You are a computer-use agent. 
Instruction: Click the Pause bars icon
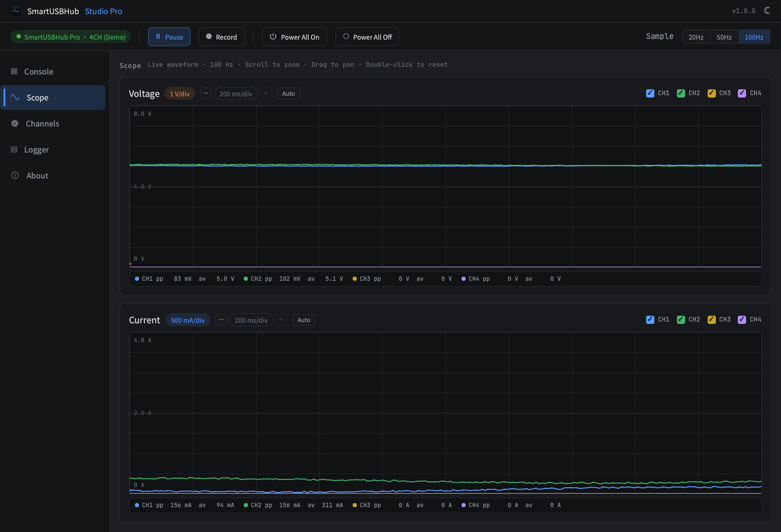pos(158,37)
